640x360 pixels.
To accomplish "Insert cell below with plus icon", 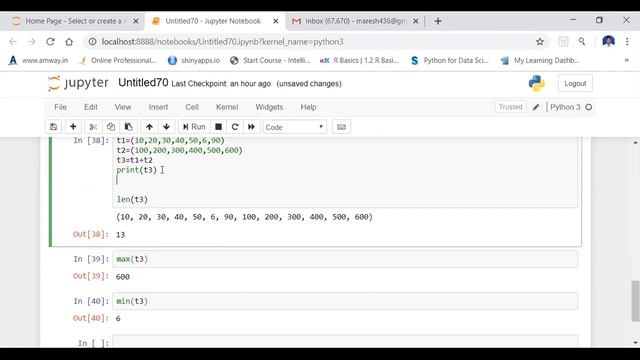I will click(x=73, y=127).
